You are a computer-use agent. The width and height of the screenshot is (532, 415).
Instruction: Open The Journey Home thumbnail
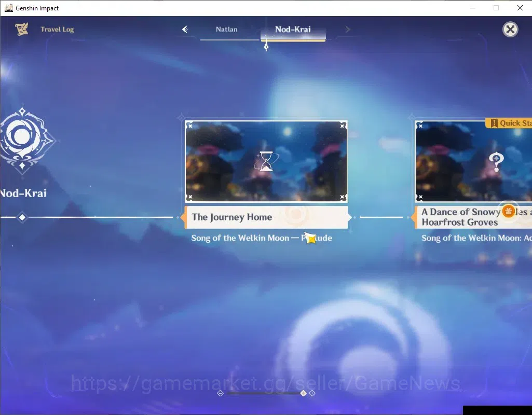pyautogui.click(x=266, y=161)
